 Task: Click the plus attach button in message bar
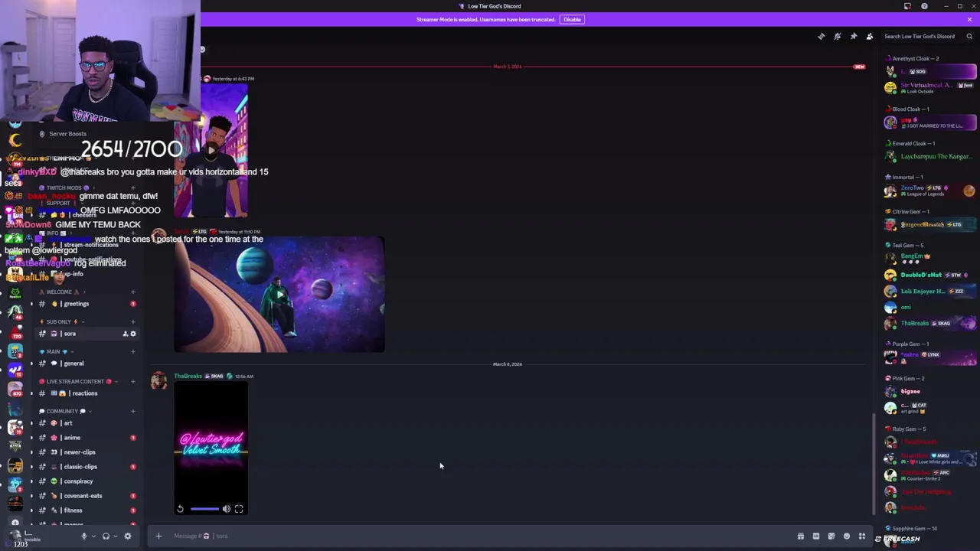point(158,536)
